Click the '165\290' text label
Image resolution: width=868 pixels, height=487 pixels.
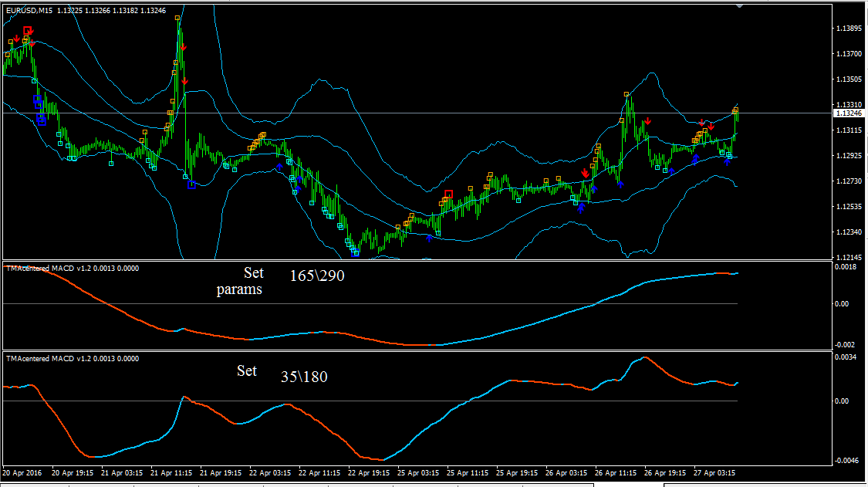point(317,276)
